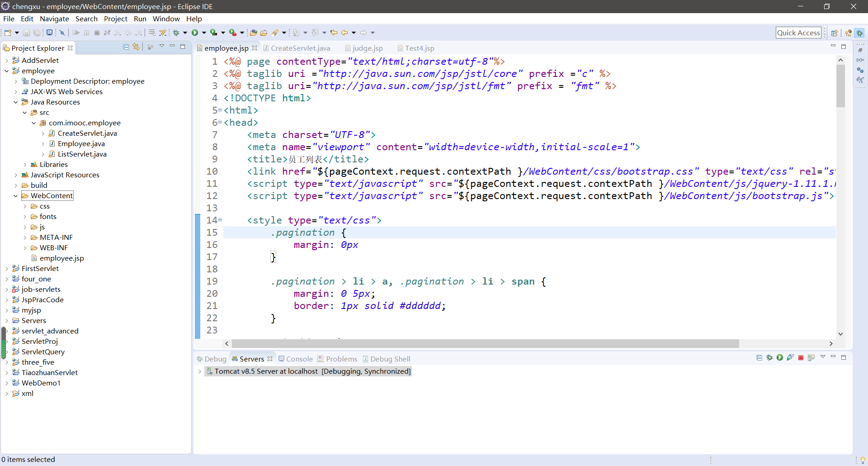Fold the head block at line 6
Viewport: 868px width, 466px height.
coord(220,122)
